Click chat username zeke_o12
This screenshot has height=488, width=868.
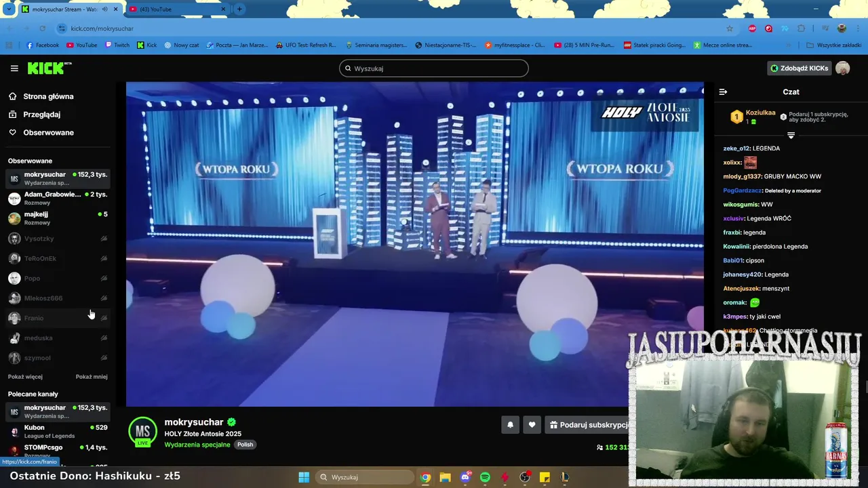click(736, 148)
